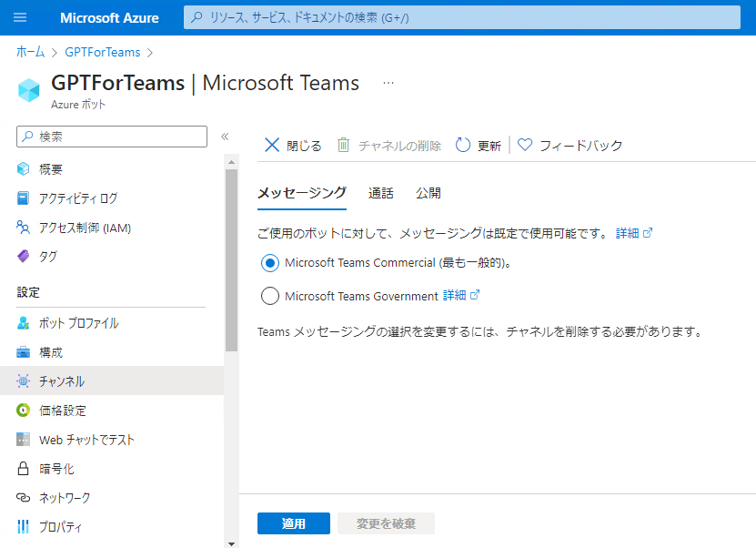The height and width of the screenshot is (548, 756).
Task: Click the 価格設定 icon
Action: point(23,410)
